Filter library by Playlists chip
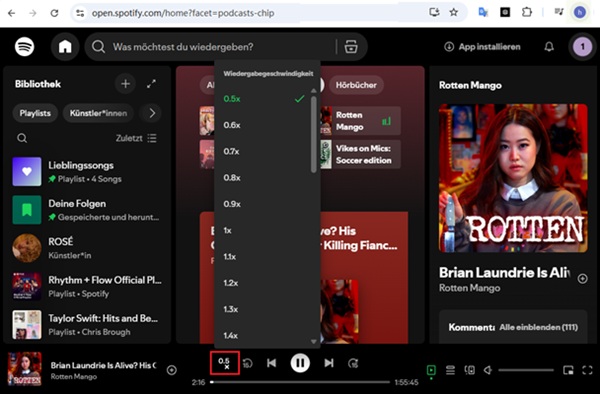This screenshot has width=600, height=394. (35, 113)
